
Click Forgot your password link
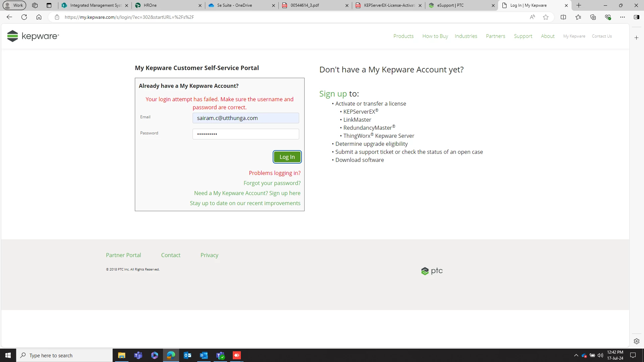(272, 183)
